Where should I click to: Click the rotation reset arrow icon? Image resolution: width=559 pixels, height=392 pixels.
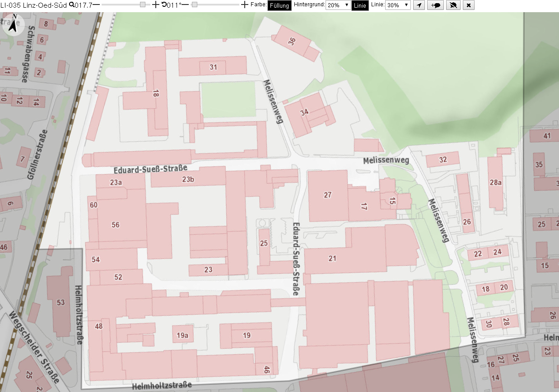164,5
